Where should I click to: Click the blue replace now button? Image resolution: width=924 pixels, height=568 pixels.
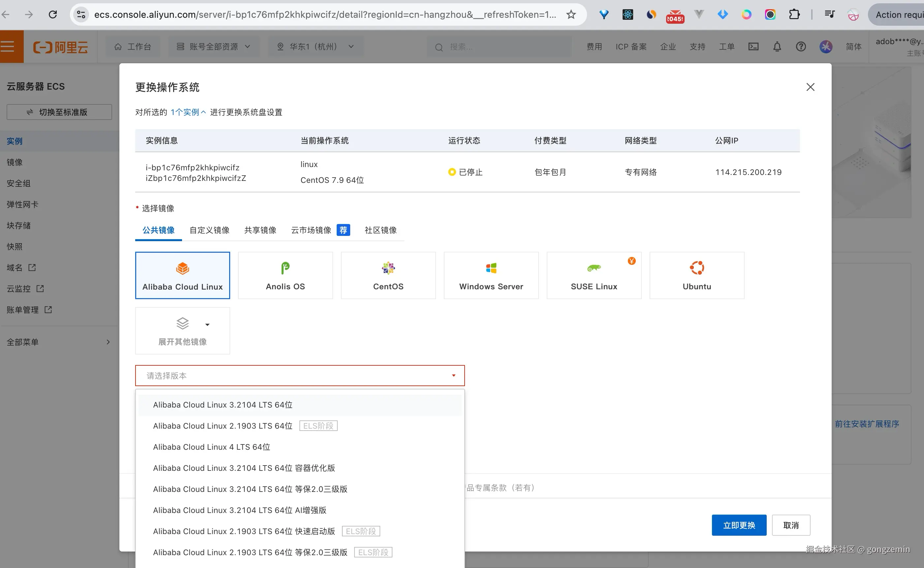click(739, 525)
